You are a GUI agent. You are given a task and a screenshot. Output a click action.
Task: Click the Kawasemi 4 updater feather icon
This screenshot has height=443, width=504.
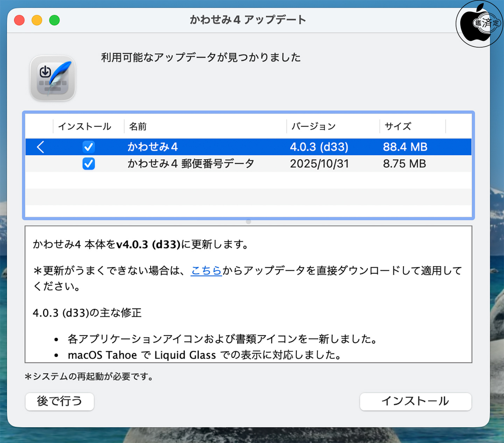tap(53, 78)
